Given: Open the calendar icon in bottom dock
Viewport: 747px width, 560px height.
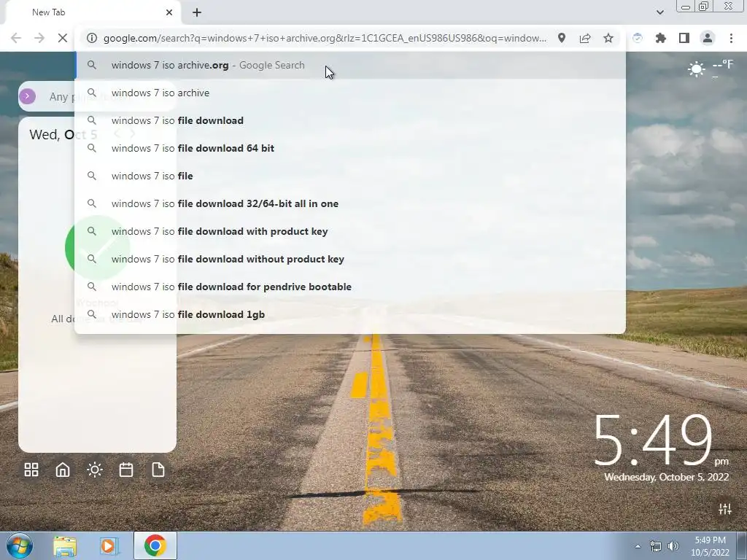Looking at the screenshot, I should 126,470.
